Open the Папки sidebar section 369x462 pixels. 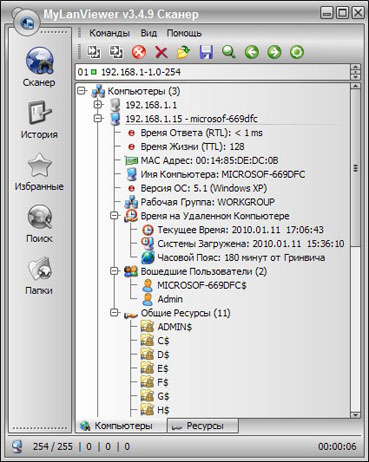coord(39,276)
